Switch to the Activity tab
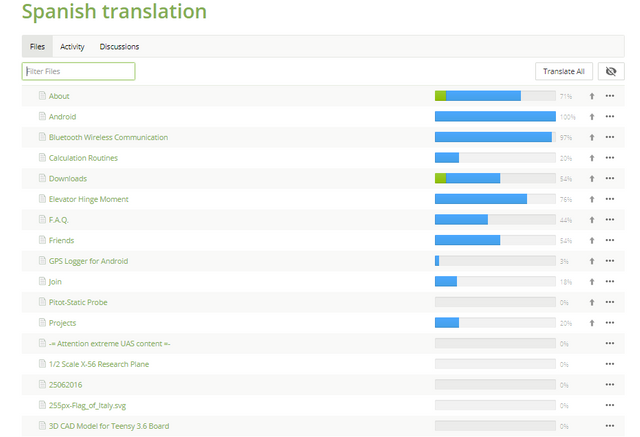 72,47
